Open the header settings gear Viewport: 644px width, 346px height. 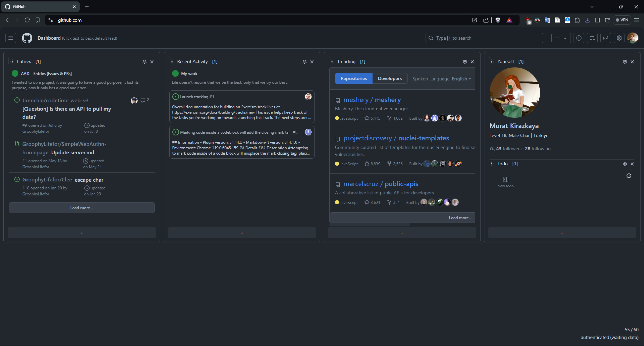[x=619, y=38]
